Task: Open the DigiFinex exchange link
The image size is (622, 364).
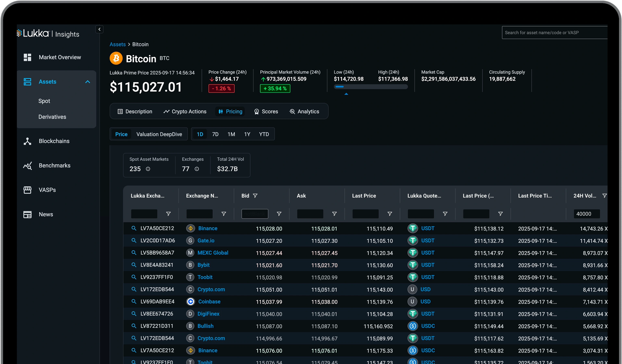Action: [x=208, y=314]
